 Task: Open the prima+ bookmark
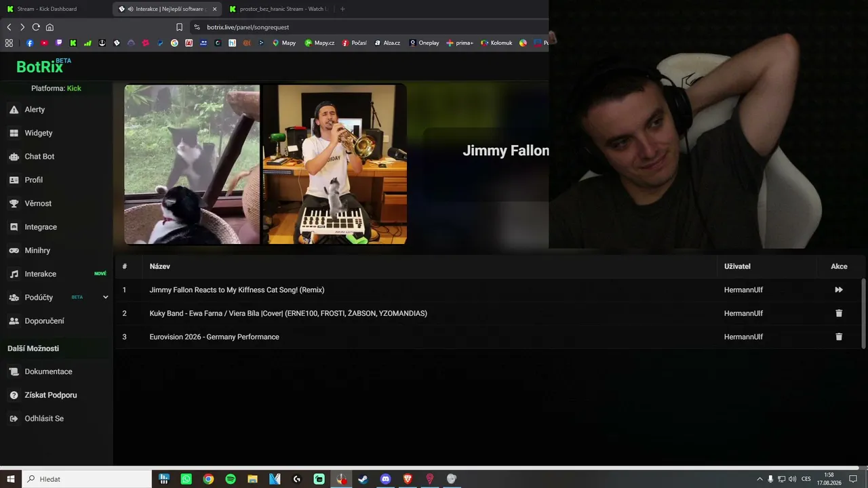point(460,43)
